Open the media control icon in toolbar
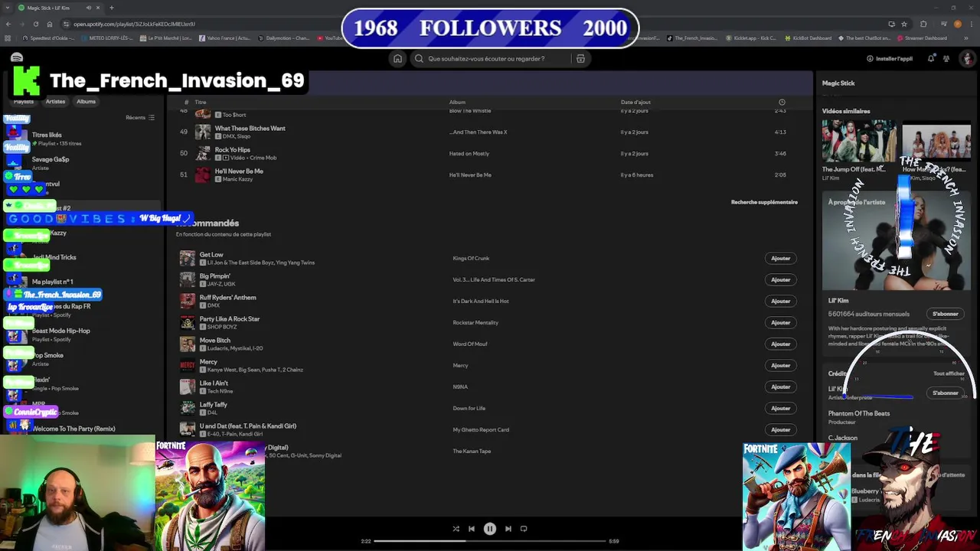This screenshot has width=980, height=551. tap(942, 24)
